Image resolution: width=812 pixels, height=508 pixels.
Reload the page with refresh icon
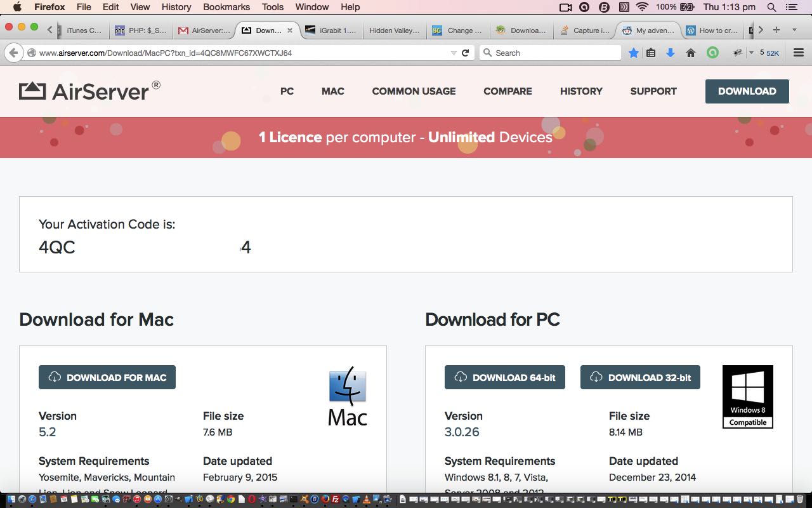(x=465, y=53)
